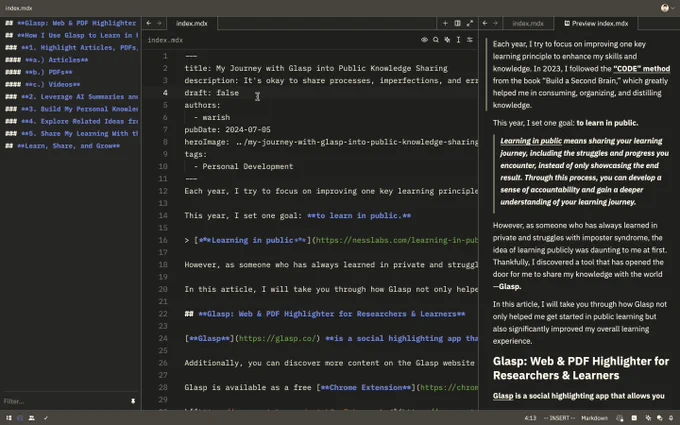The image size is (680, 425).
Task: Open buffer search from editor toolbar
Action: [435, 40]
